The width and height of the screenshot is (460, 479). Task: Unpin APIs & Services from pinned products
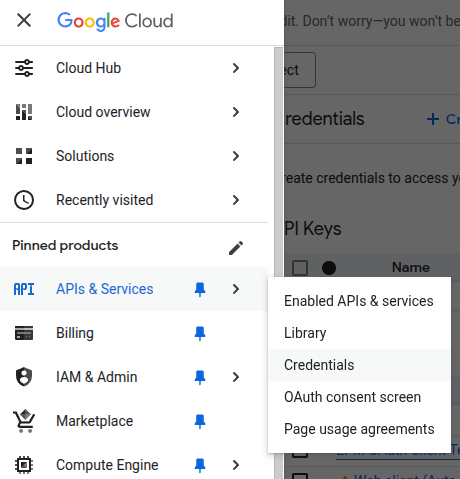[x=200, y=289]
